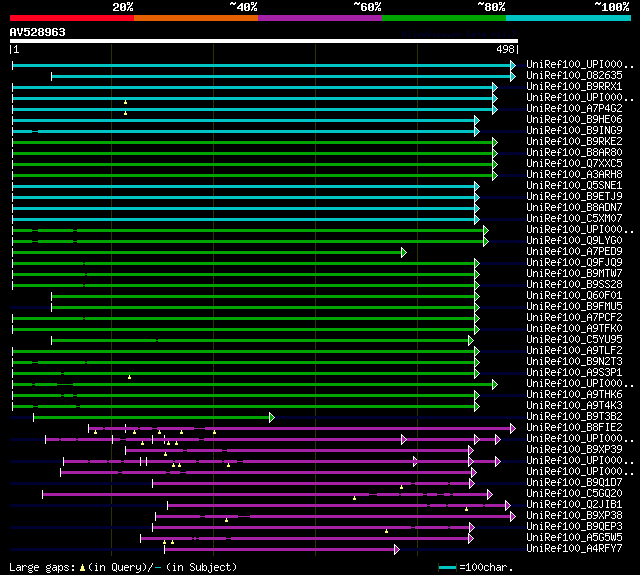The image size is (640, 575).
Task: Select hit label UniRef100_B9N2T3
Action: 574,362
